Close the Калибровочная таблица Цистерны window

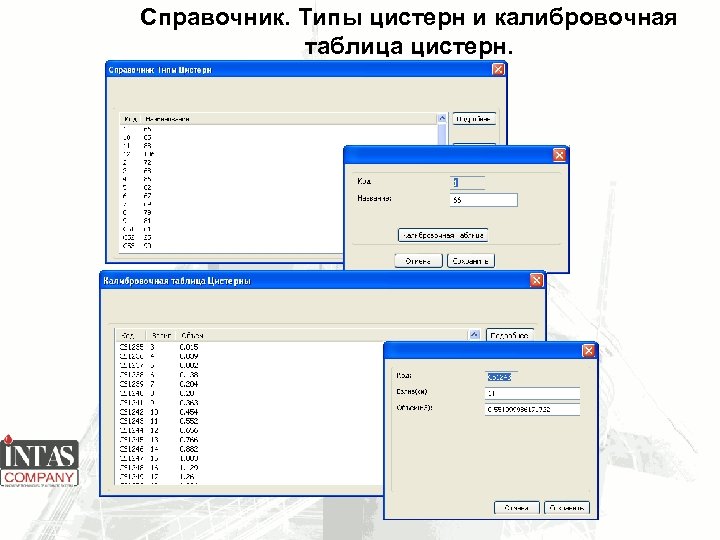536,280
